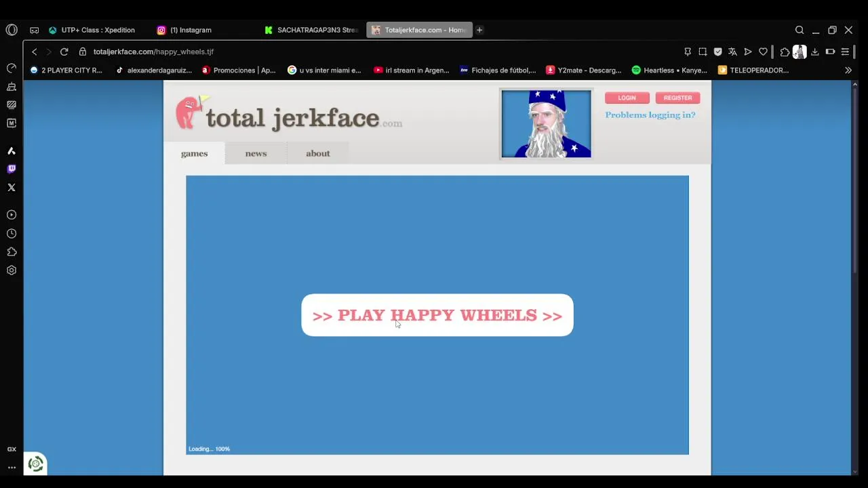The image size is (868, 488).
Task: Select the Totaljerkface.com tab
Action: [419, 30]
